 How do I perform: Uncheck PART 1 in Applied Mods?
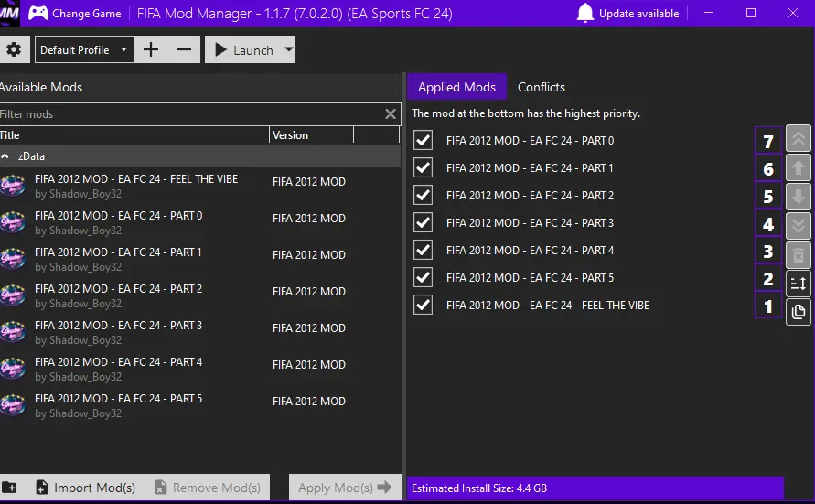[424, 167]
